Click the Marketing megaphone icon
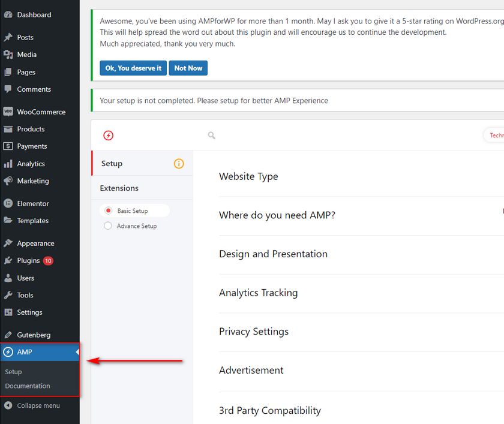 pos(8,181)
